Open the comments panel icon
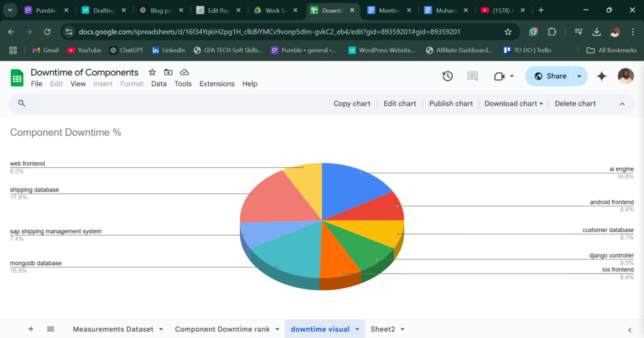 coord(472,76)
